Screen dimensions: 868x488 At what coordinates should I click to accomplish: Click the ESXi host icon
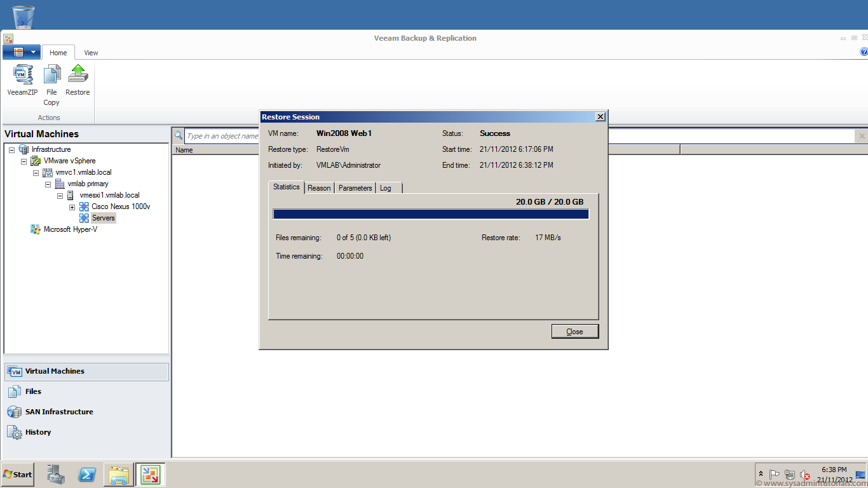click(x=71, y=195)
